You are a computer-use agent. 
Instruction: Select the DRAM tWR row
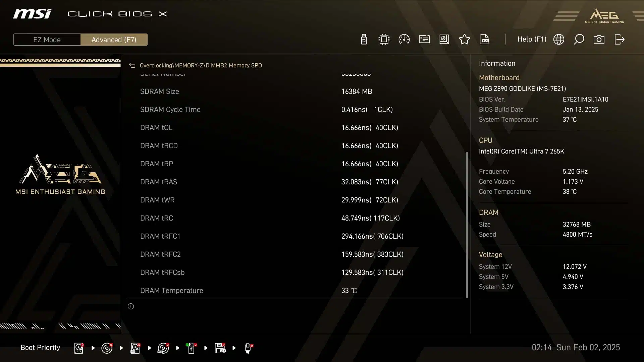tap(295, 200)
